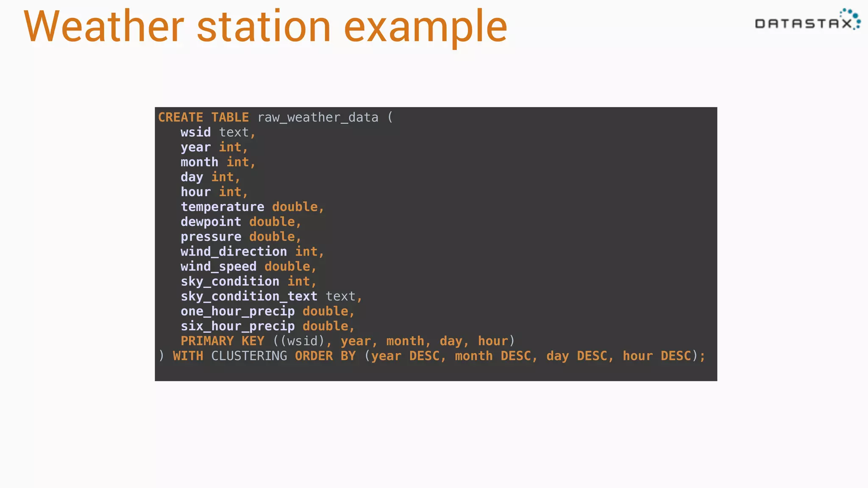This screenshot has height=488, width=868.
Task: Click 'month DESC,' in clustering order
Action: coord(496,356)
